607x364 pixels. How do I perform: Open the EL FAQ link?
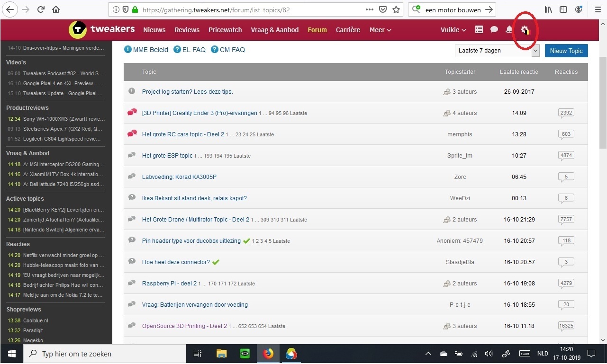(190, 50)
